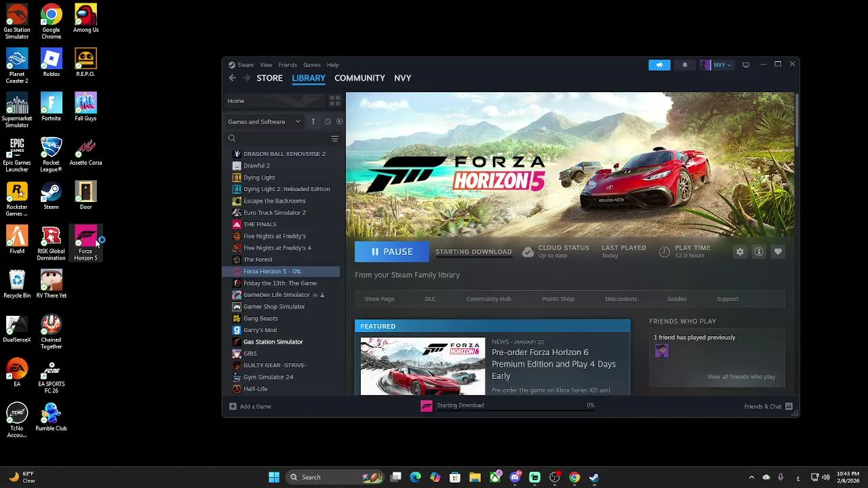Go back with the navigation arrow
Screen dimensions: 868x488
pos(232,78)
